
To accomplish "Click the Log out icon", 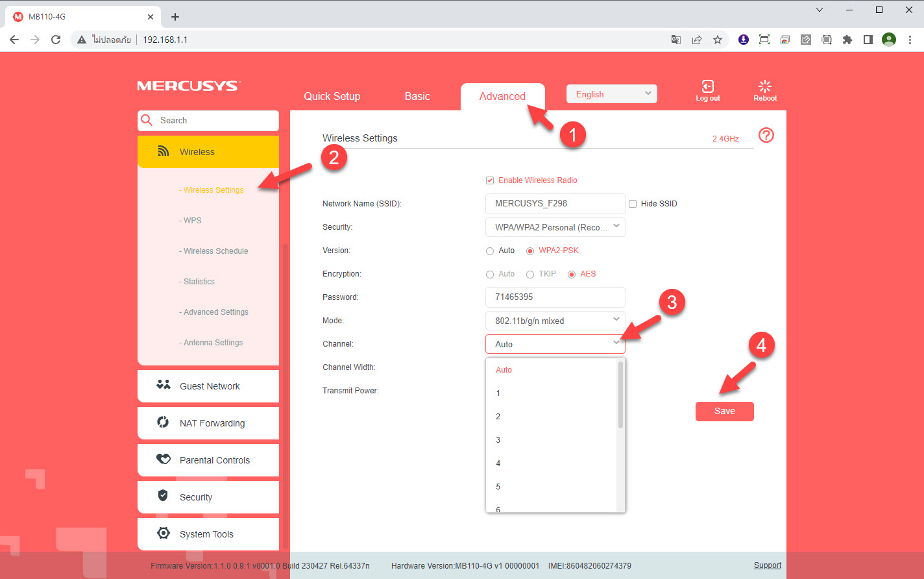I will tap(707, 86).
